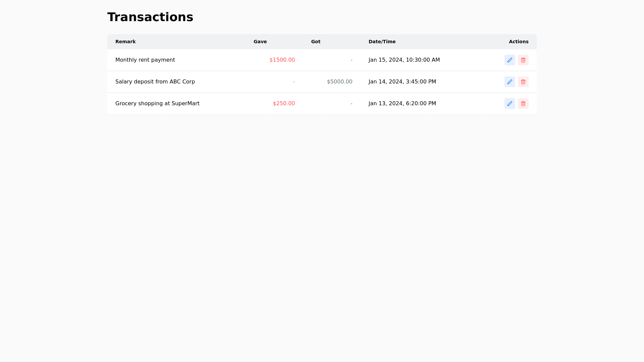
Task: Select the $250.00 gave amount
Action: pos(284,104)
